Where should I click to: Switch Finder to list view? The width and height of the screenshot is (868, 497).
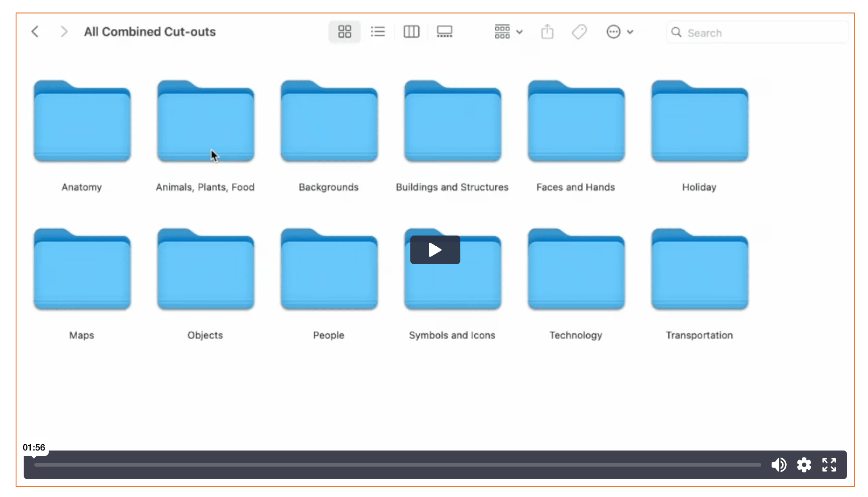click(x=378, y=32)
